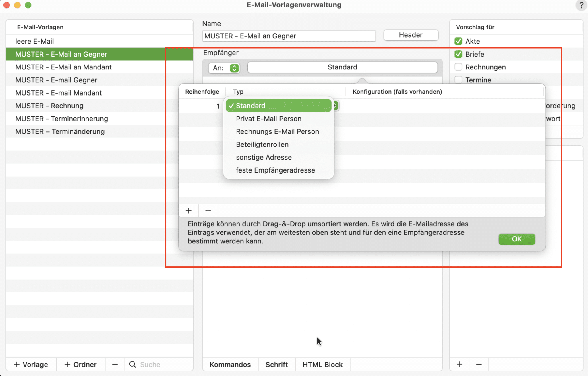
Task: Click minus button below E-Mail-Vorlagen list
Action: click(115, 364)
